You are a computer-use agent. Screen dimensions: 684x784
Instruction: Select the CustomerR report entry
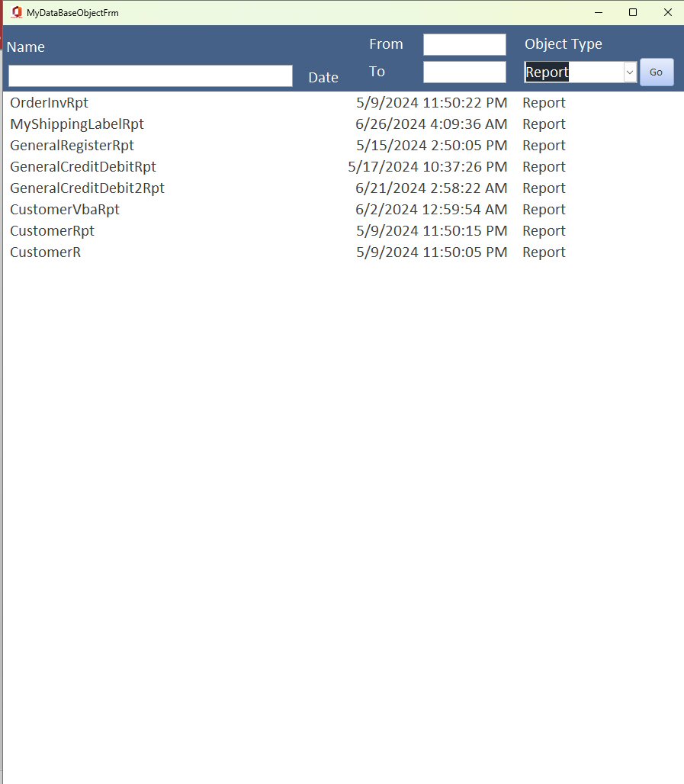[x=45, y=252]
